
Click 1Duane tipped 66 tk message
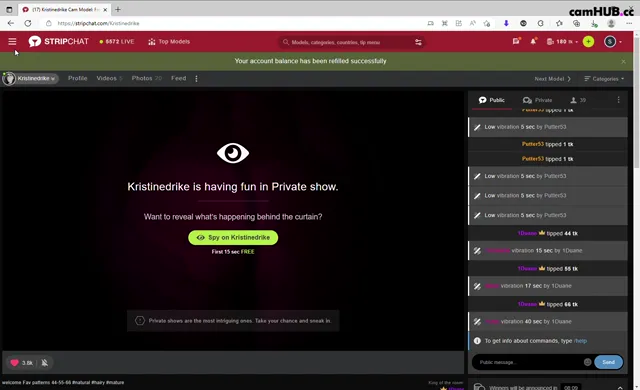(547, 304)
